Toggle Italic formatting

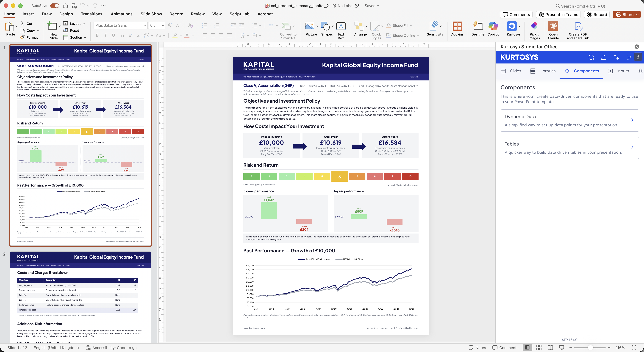[x=105, y=36]
